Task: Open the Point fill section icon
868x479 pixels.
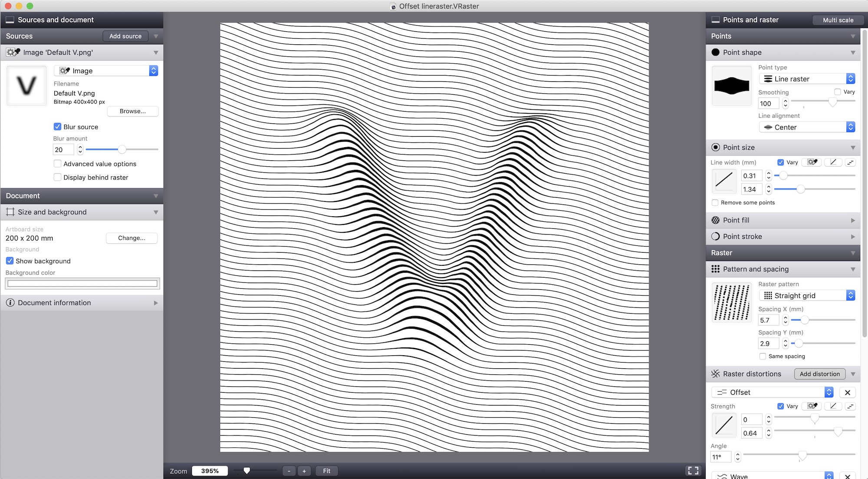Action: pyautogui.click(x=716, y=220)
